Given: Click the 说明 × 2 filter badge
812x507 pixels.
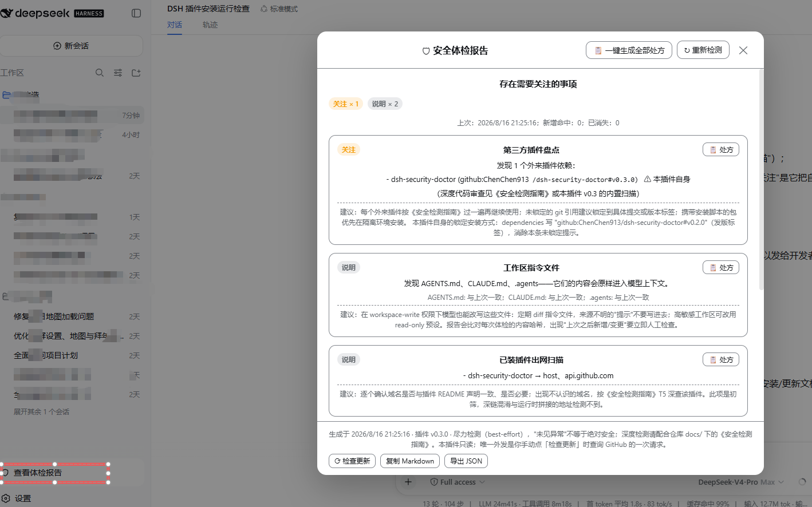Looking at the screenshot, I should click(x=385, y=104).
